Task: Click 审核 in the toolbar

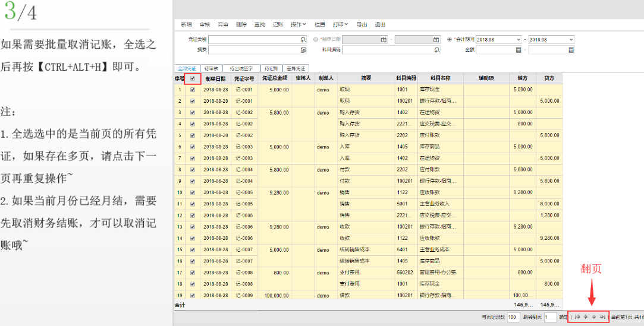Action: [x=205, y=24]
